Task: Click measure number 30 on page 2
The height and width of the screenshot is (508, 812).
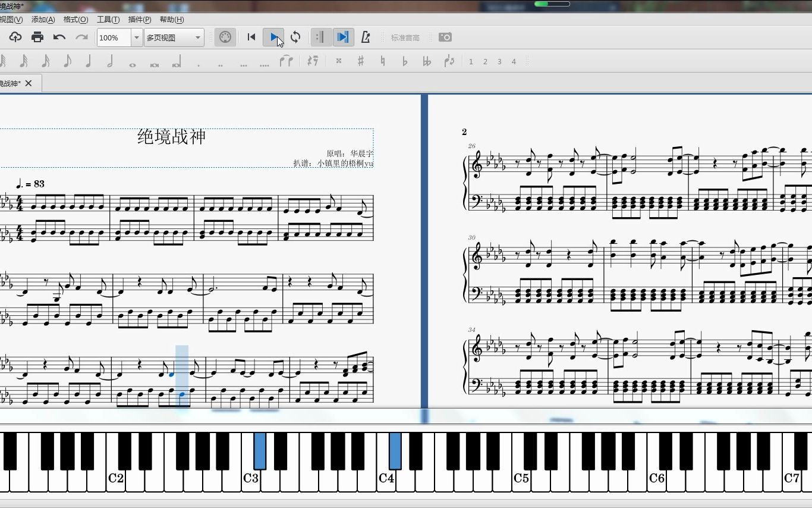Action: pos(472,237)
